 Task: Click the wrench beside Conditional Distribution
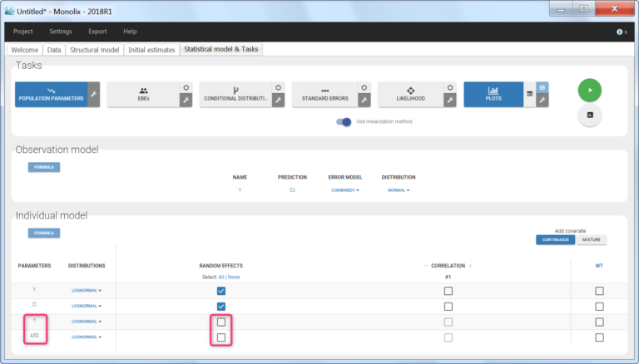point(278,100)
